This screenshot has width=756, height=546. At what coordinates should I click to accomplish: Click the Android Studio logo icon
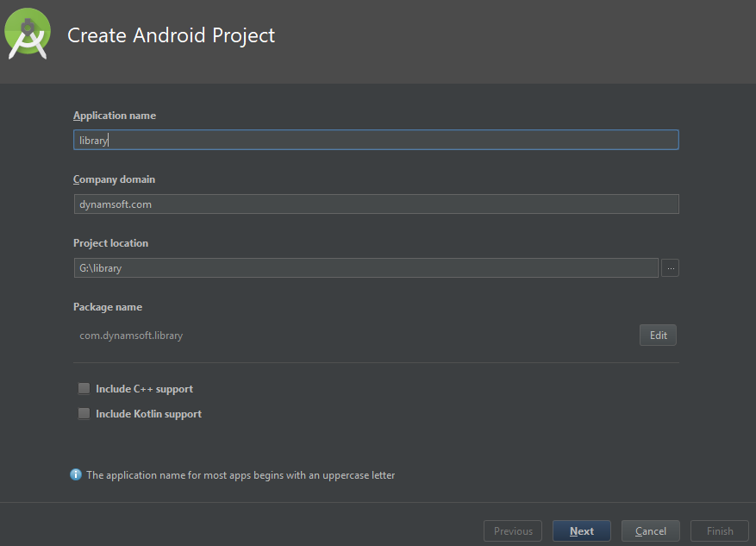coord(28,35)
